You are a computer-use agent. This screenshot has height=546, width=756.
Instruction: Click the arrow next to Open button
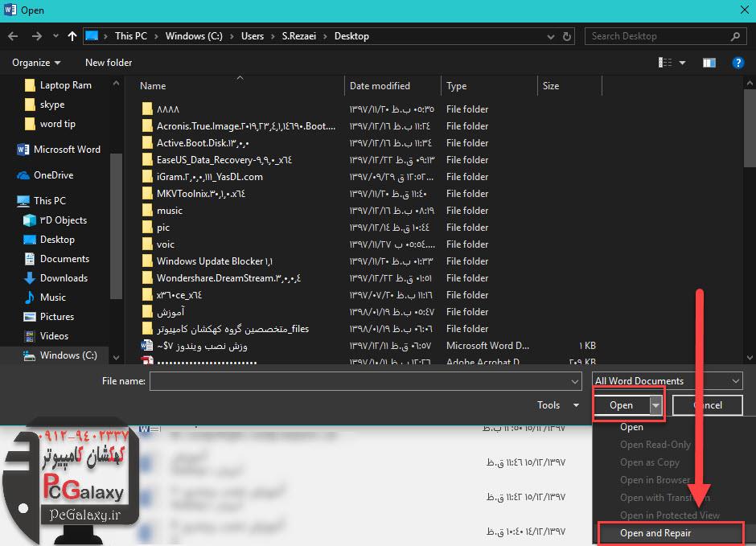[655, 406]
